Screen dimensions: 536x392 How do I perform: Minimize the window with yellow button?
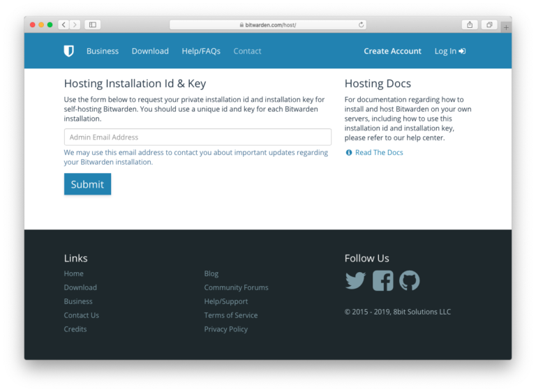click(41, 24)
